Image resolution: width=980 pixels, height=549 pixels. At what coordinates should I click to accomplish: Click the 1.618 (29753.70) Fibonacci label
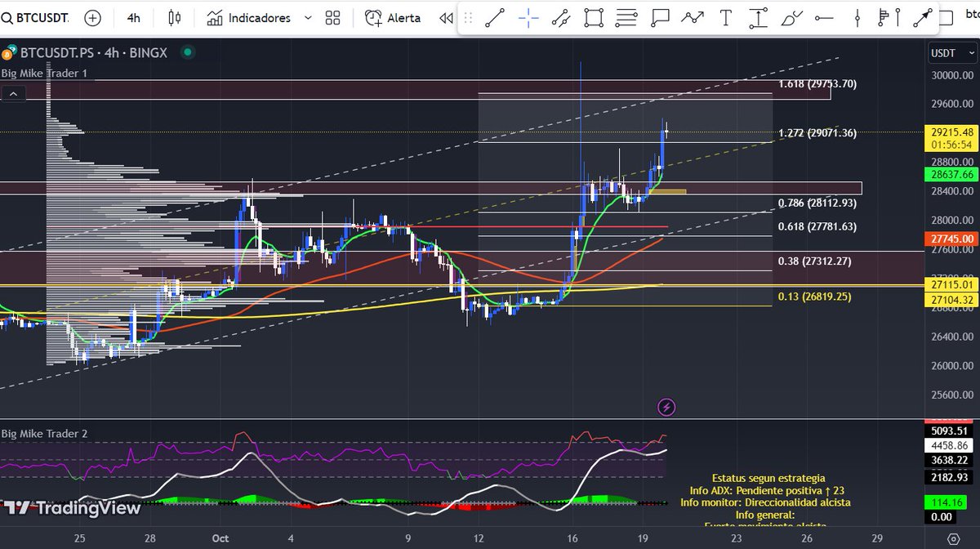coord(817,84)
